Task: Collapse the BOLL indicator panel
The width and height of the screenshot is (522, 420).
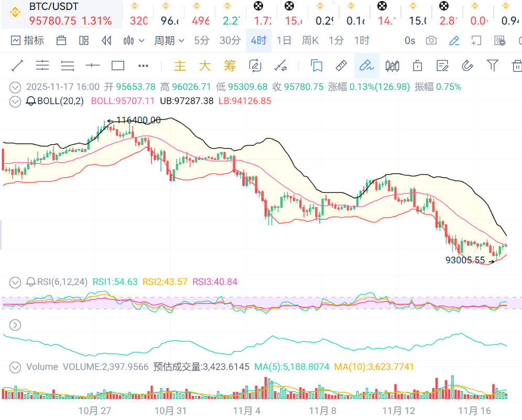Action: [16, 101]
